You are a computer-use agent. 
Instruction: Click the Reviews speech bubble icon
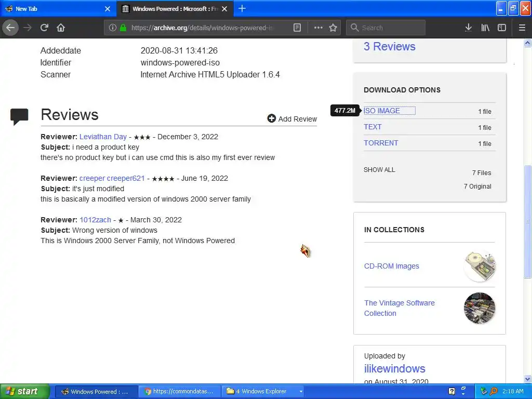tap(19, 117)
